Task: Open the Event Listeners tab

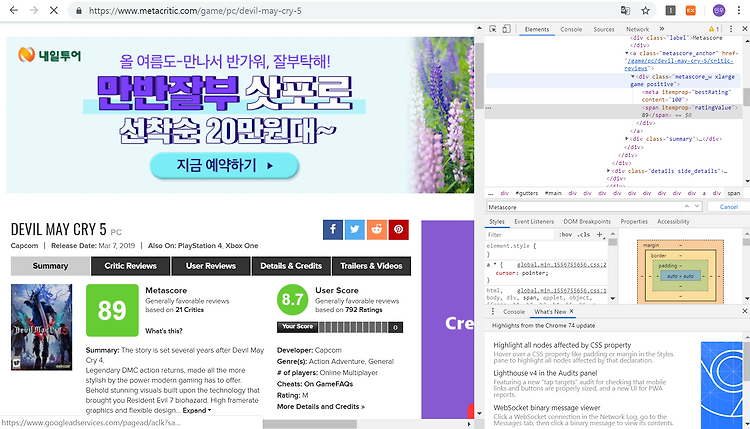Action: point(534,221)
